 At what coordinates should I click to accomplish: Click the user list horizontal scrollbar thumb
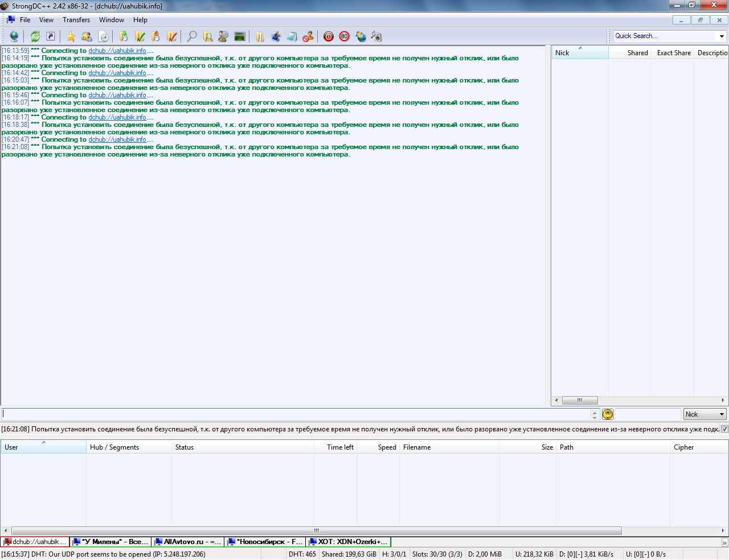click(580, 400)
